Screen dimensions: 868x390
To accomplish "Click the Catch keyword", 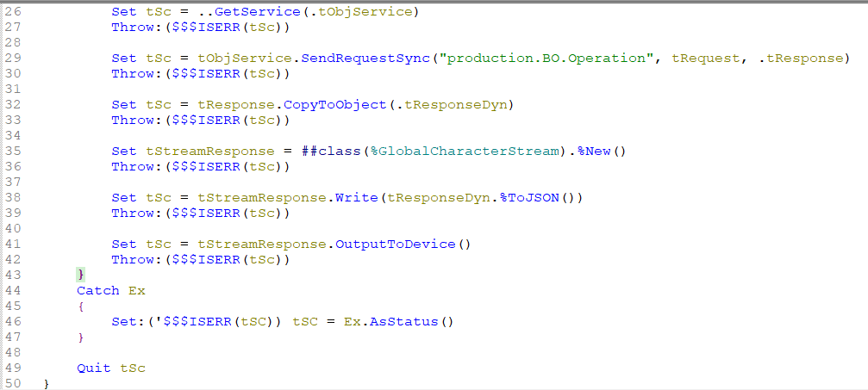I will tap(98, 290).
